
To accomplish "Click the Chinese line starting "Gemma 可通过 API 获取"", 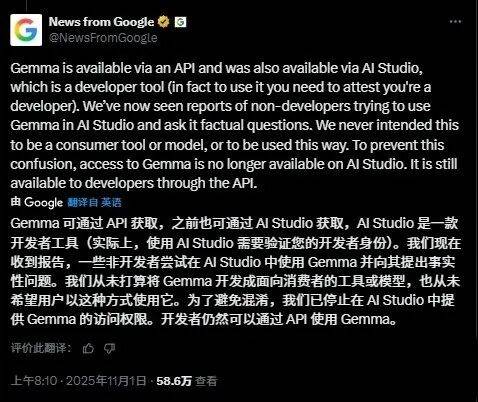I will 234,223.
